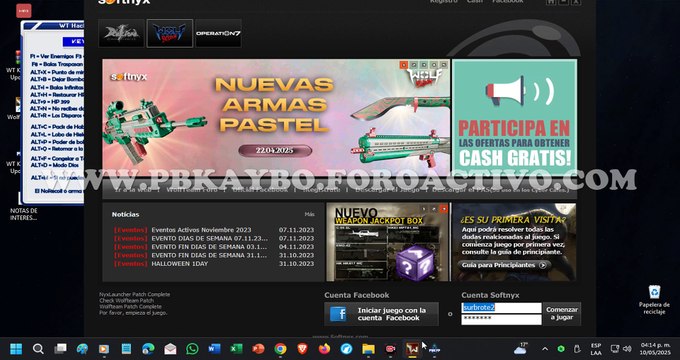Image resolution: width=680 pixels, height=360 pixels.
Task: Click ALT+B = Dejar Bomba line in WT Hack
Action: tap(57, 79)
